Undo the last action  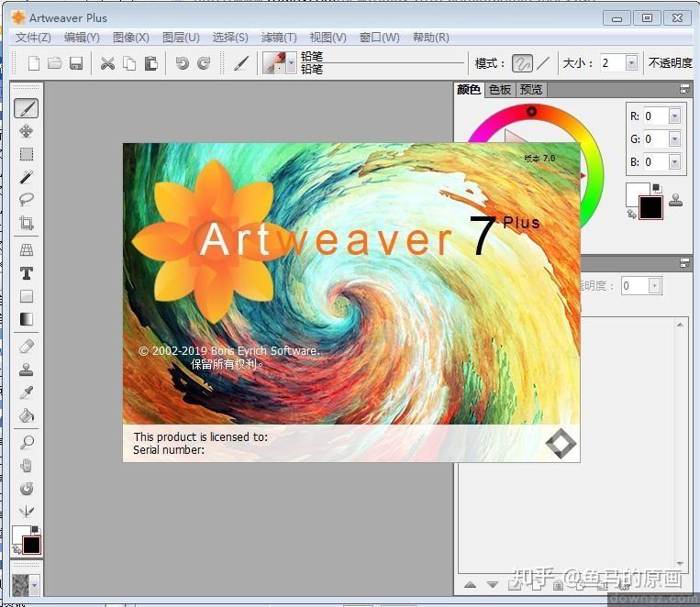pos(182,63)
